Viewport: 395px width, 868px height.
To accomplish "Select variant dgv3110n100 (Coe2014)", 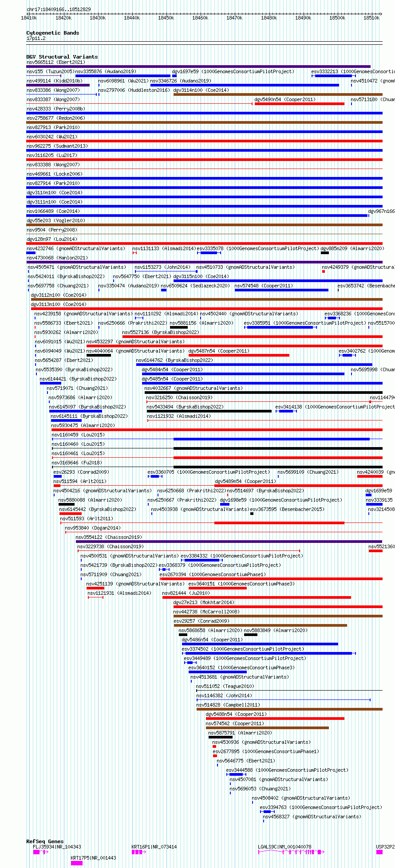I will pos(54,192).
